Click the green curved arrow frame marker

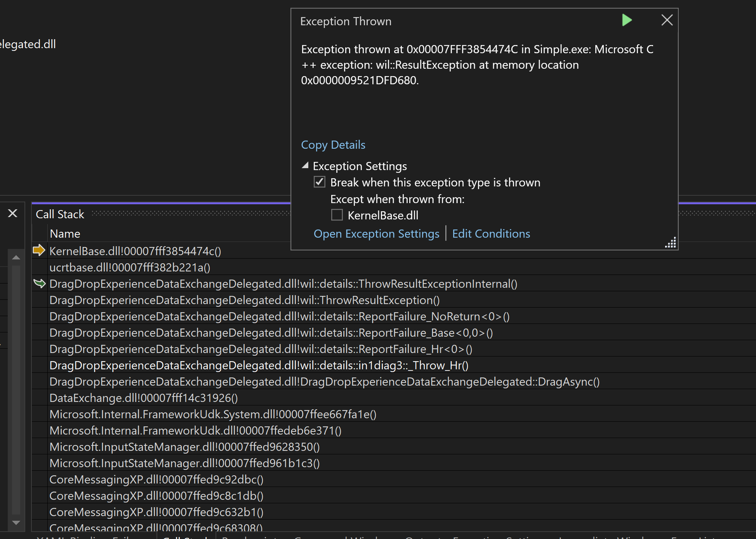(x=40, y=283)
